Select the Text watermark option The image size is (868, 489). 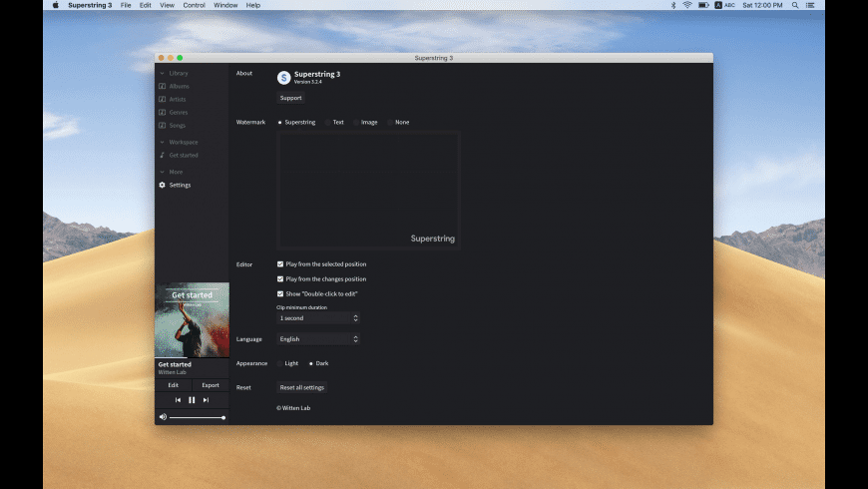pyautogui.click(x=335, y=123)
